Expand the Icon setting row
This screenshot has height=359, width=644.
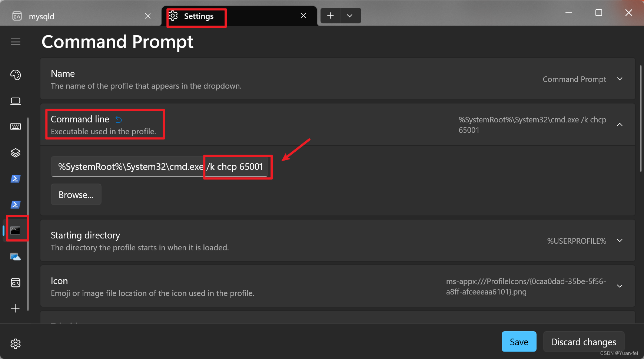(338, 286)
